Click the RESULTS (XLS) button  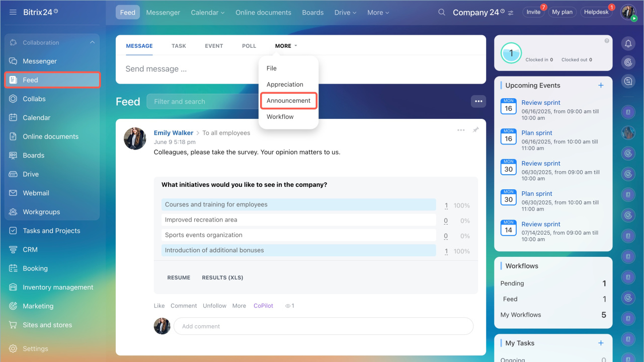222,277
